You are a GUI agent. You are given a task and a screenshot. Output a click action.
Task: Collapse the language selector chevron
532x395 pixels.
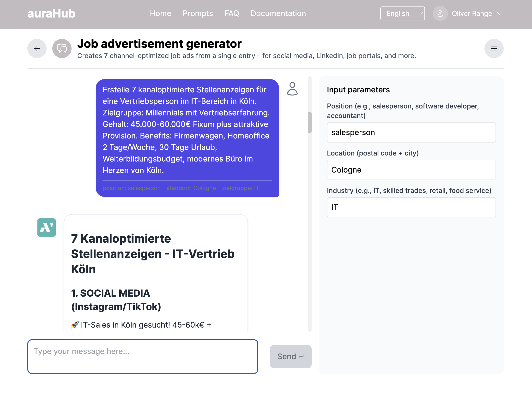pos(421,13)
